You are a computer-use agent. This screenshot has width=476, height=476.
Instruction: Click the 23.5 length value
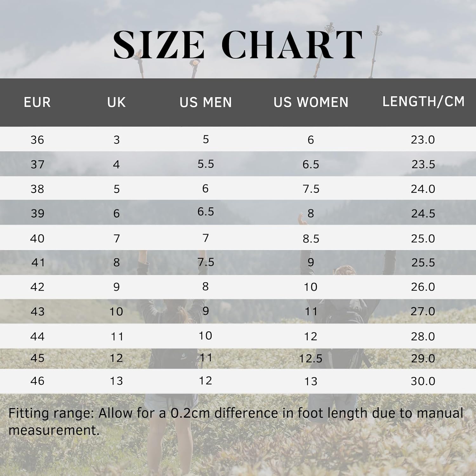click(x=423, y=164)
